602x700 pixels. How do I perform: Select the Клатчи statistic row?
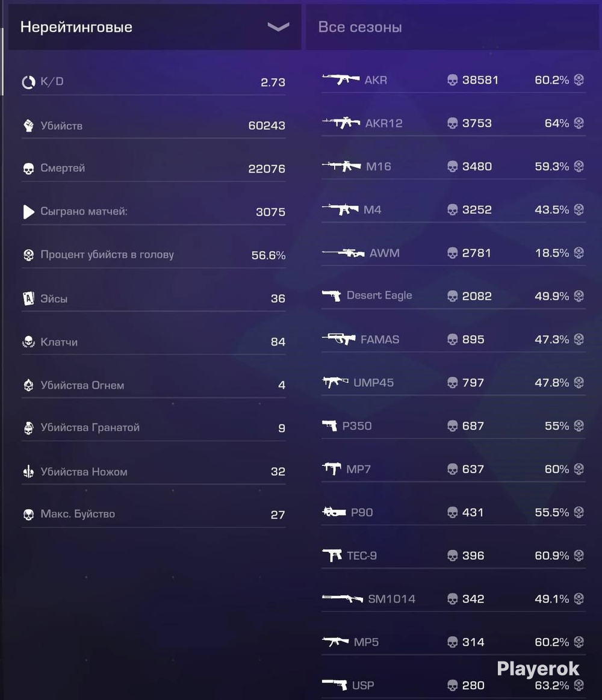154,342
